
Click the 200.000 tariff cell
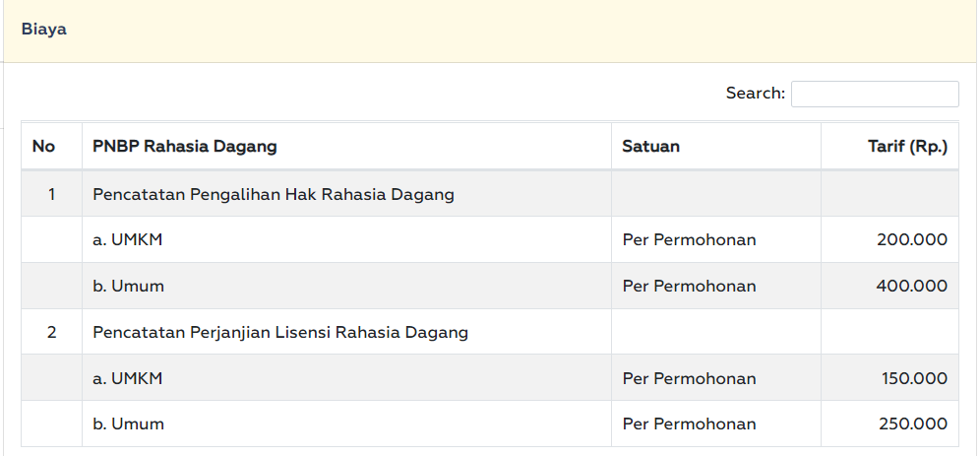911,239
